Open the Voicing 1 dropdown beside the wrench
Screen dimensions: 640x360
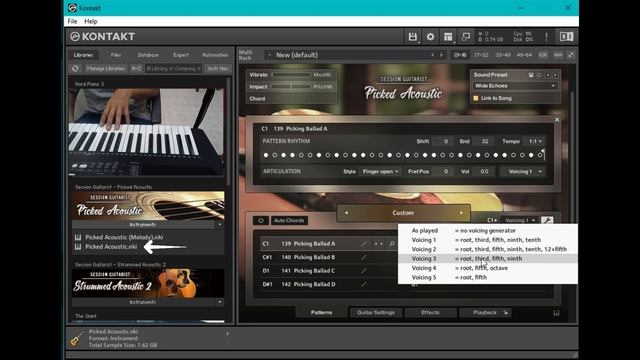[519, 220]
